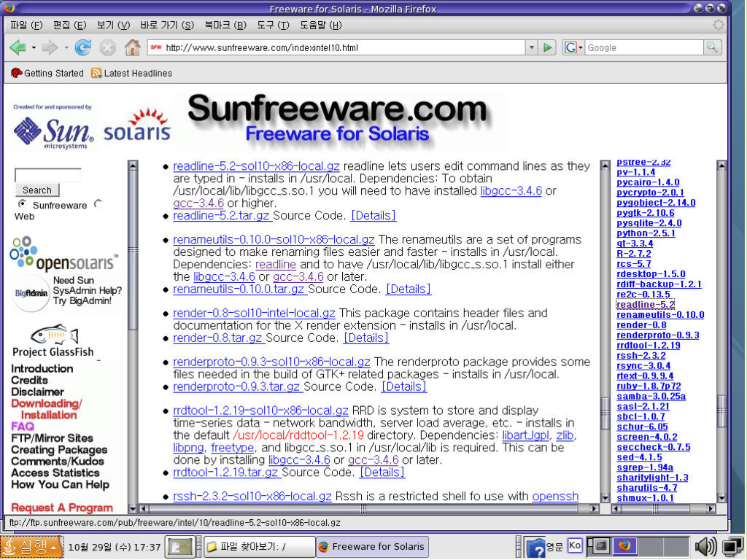Viewport: 747px width, 560px height.
Task: Open the start menu button in taskbar
Action: coord(31,546)
